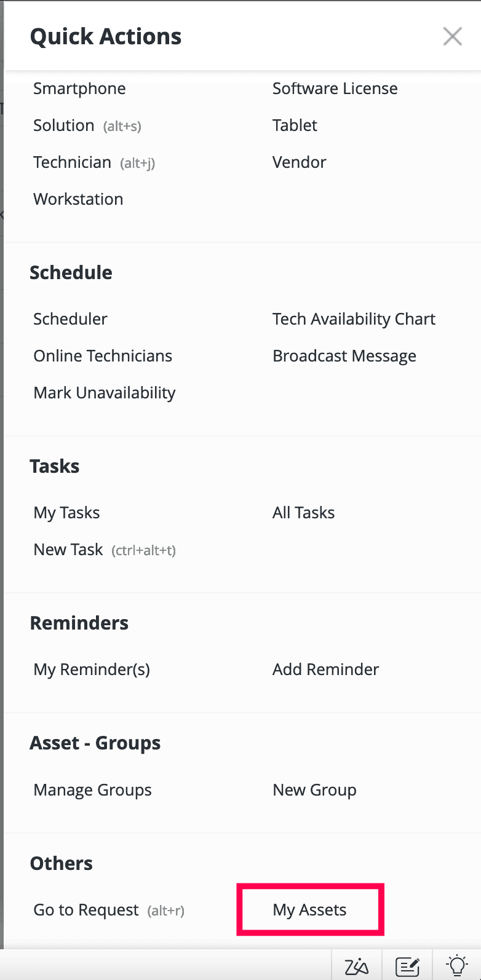Open My Tasks list
Screen dimensions: 481x980
[x=66, y=513]
